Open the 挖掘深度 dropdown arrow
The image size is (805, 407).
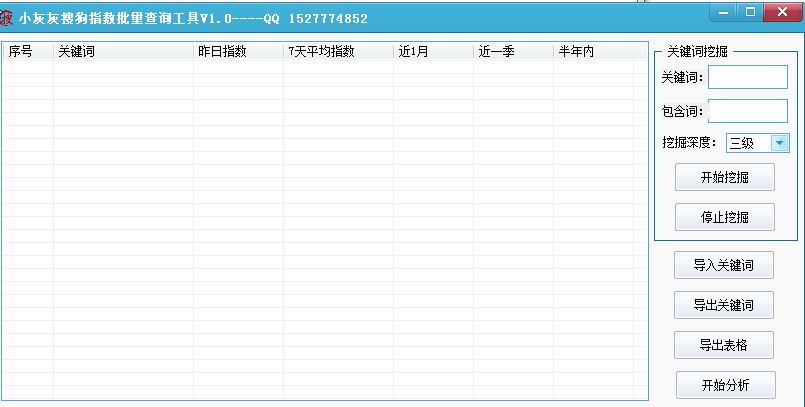pos(779,143)
